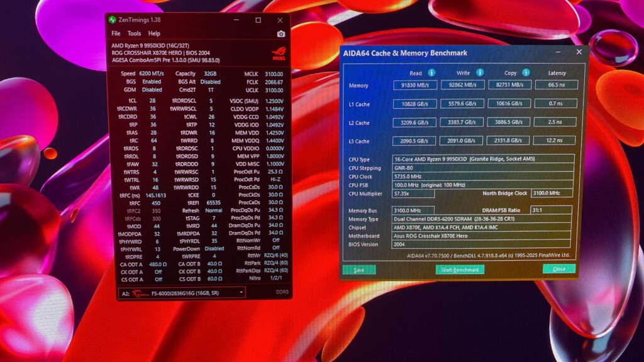
Task: Click the ZenTimings app icon in title bar
Action: click(x=112, y=19)
